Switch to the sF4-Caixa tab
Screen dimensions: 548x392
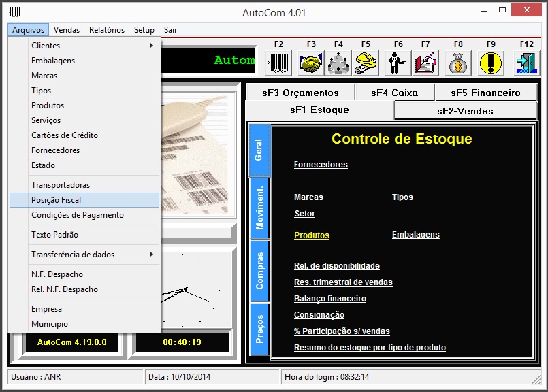coord(395,93)
